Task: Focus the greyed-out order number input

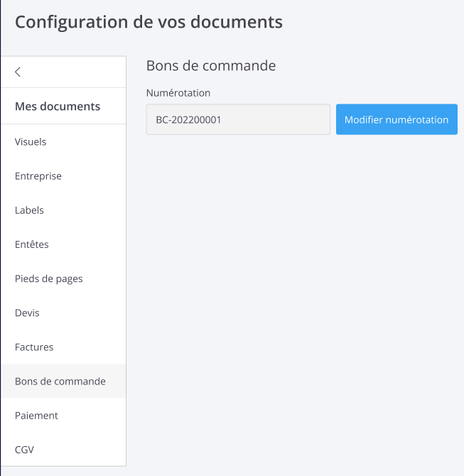Action: coord(238,119)
